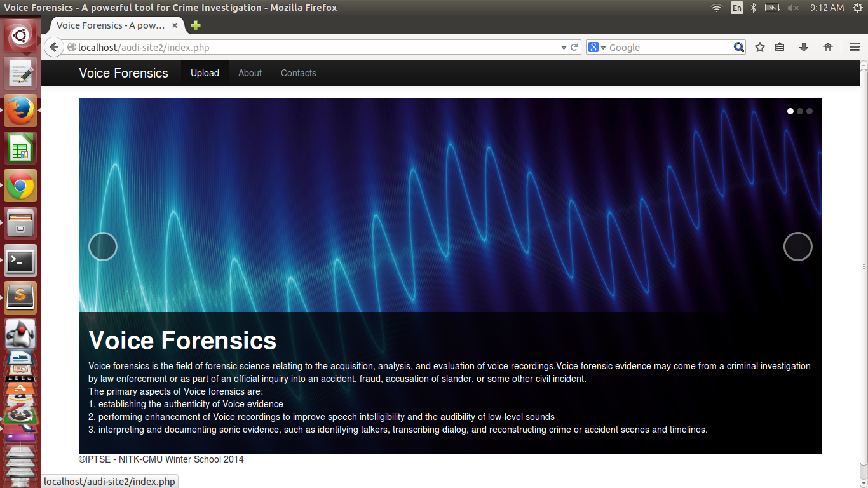Click the Voice Forensics slide heading
Screen dimensions: 868x488
pyautogui.click(x=182, y=341)
